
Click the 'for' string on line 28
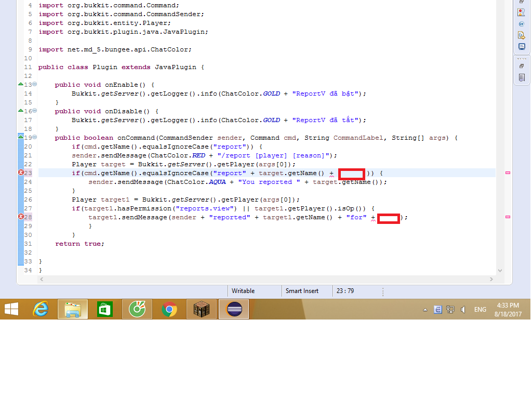point(356,217)
